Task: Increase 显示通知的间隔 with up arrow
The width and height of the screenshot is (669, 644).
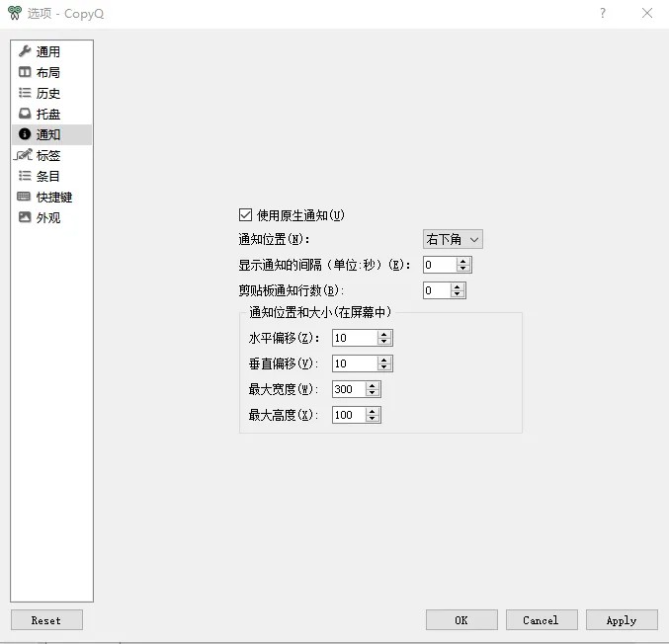Action: [463, 261]
